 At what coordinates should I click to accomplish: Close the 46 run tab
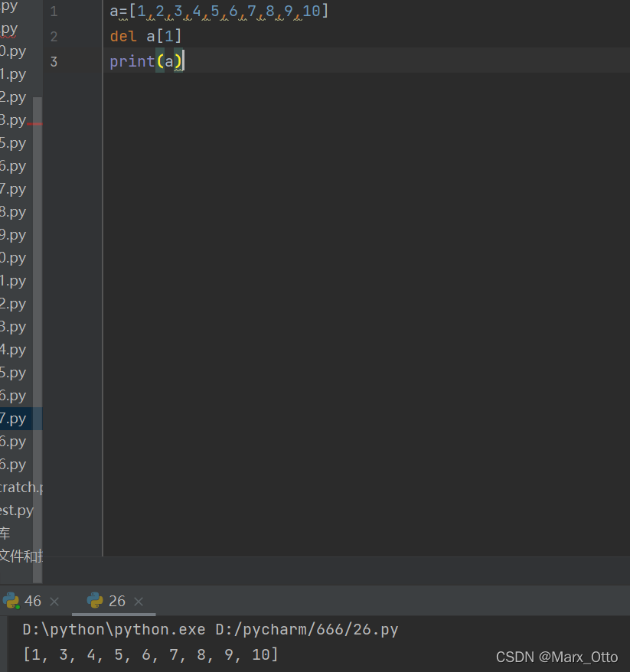(x=54, y=602)
